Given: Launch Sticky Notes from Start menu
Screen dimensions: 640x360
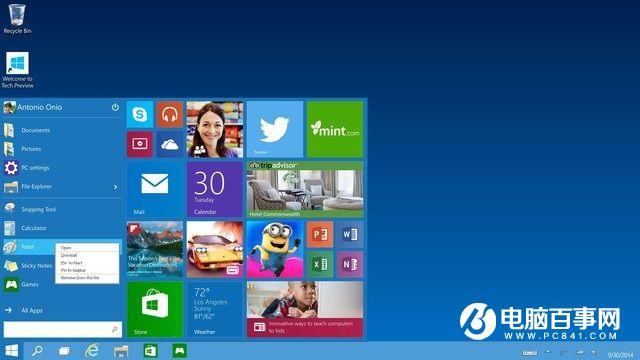Looking at the screenshot, I should coord(28,266).
